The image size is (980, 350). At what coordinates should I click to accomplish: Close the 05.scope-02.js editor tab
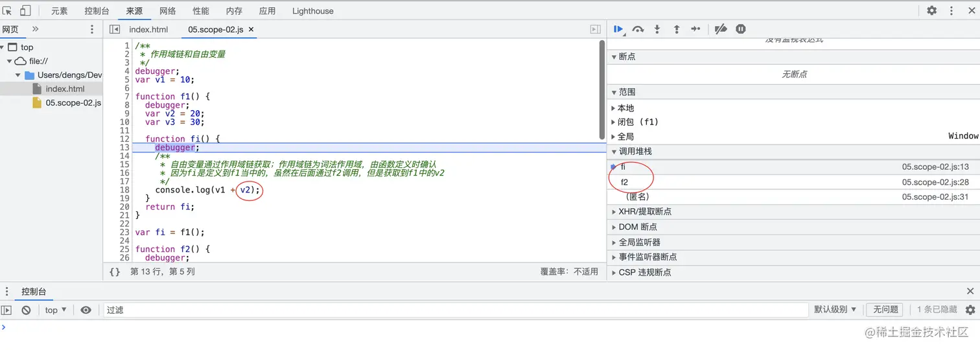pyautogui.click(x=251, y=29)
